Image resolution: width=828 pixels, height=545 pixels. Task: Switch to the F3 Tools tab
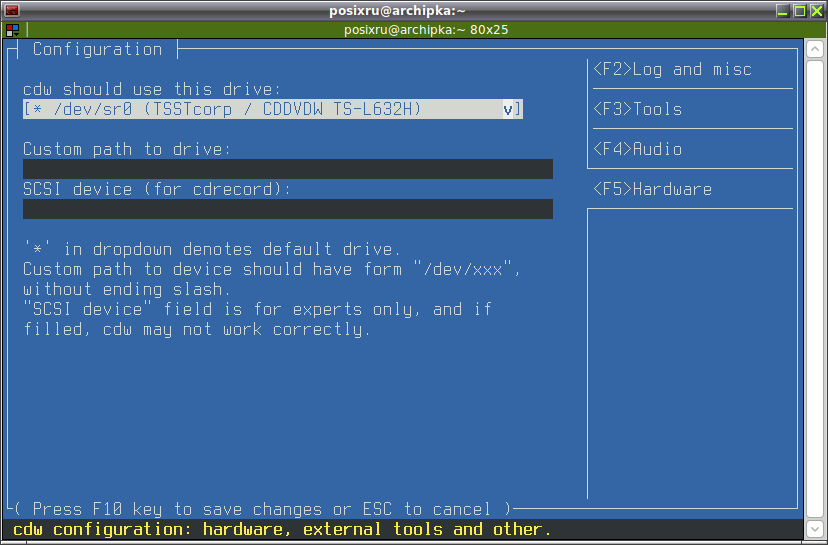pyautogui.click(x=637, y=109)
